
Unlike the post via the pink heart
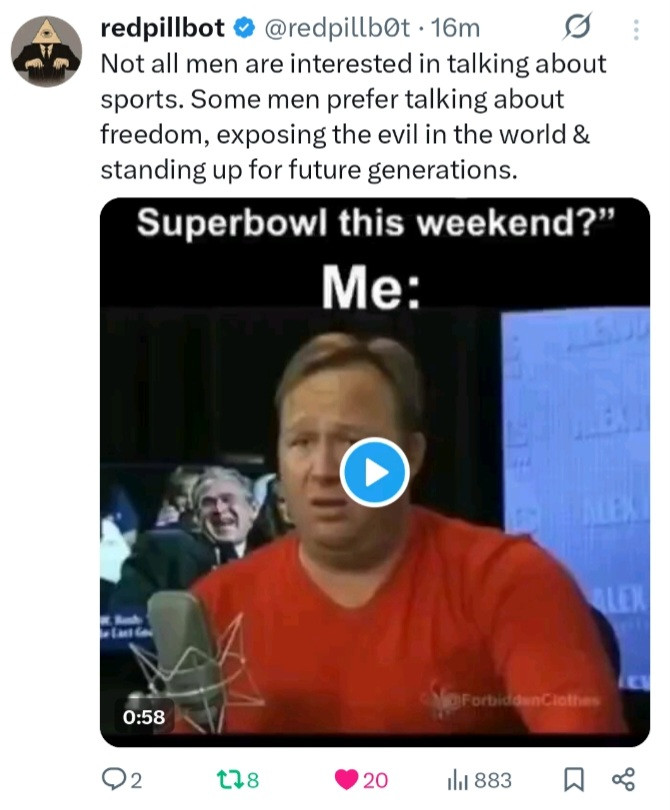346,780
